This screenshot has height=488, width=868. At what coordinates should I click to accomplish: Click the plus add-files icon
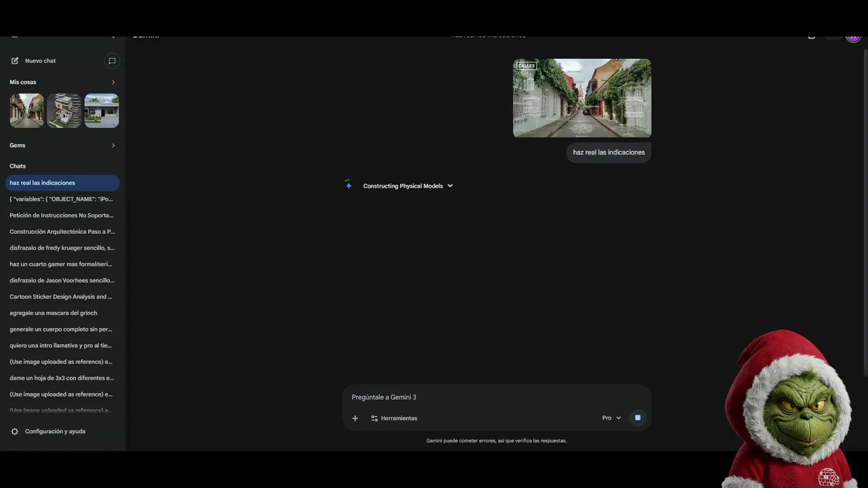[355, 418]
